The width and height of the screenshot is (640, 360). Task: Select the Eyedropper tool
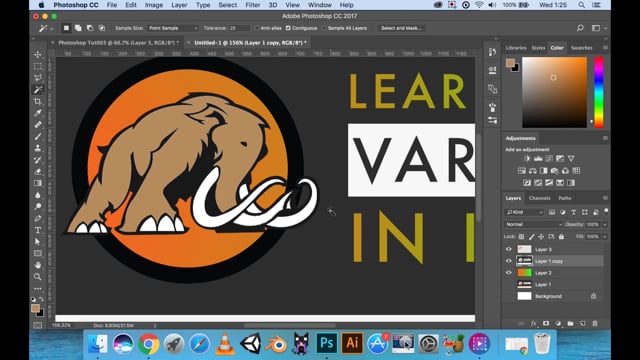point(38,113)
